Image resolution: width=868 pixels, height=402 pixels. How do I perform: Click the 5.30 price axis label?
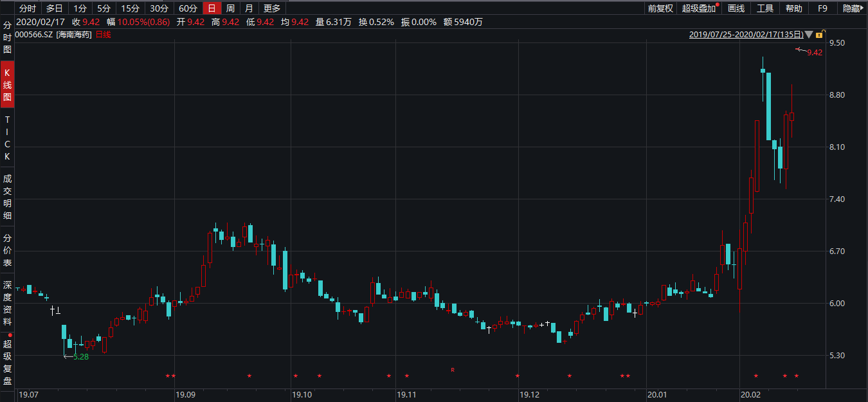pyautogui.click(x=838, y=356)
